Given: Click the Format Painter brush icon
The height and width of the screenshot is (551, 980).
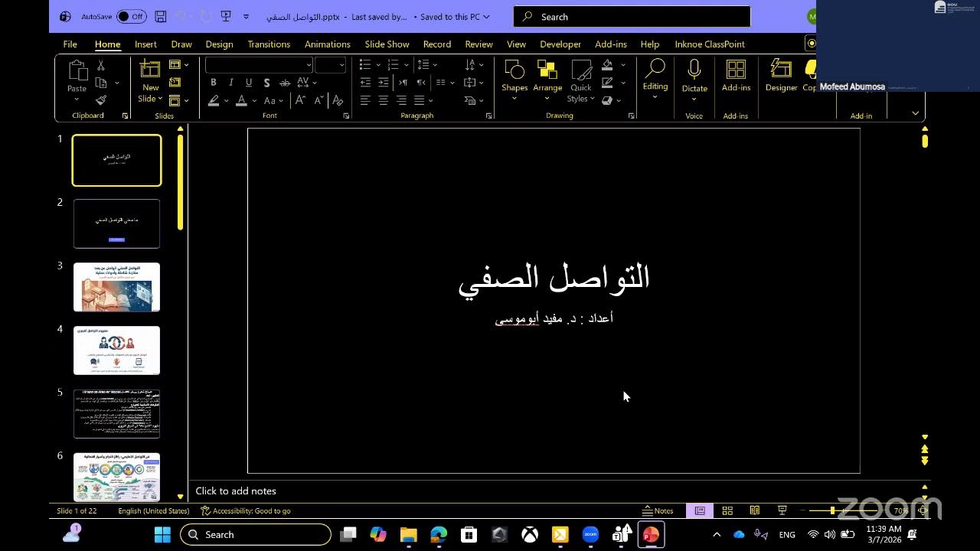Looking at the screenshot, I should coord(100,100).
